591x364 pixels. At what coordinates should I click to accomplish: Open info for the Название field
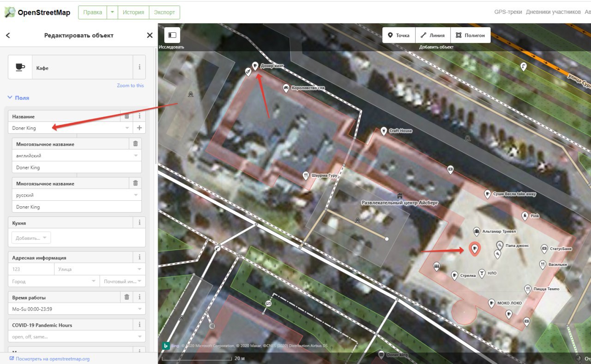(x=139, y=116)
